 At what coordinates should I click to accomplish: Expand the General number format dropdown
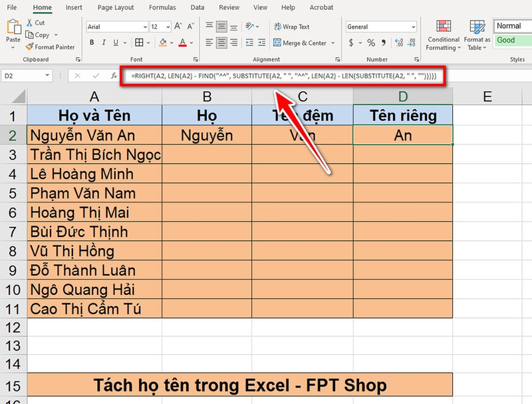413,27
